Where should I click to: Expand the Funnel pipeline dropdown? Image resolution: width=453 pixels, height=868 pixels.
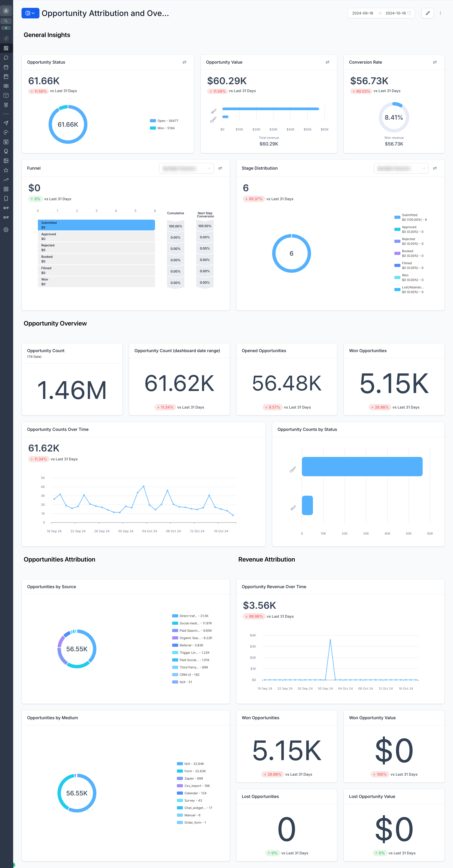(x=187, y=168)
